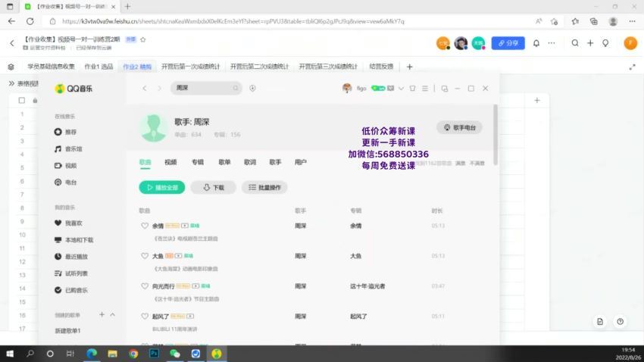644x362 pixels.
Task: Star the Feishu document title
Action: click(x=143, y=39)
